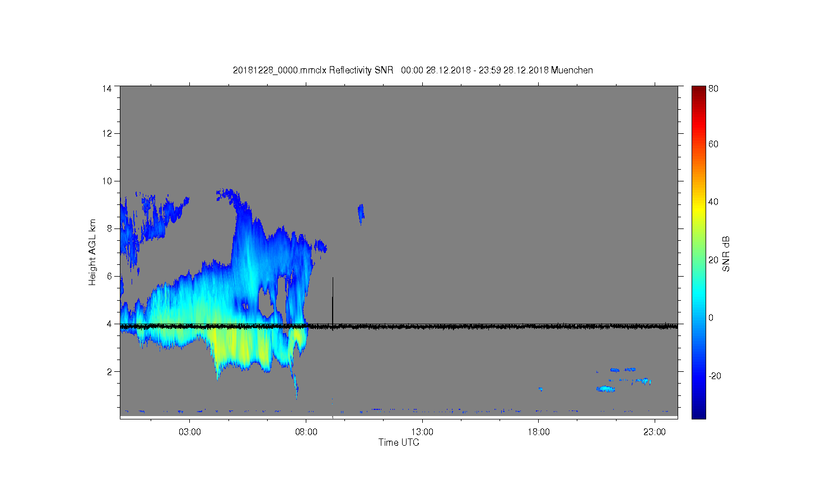Click the height axis value 8
The image size is (840, 504).
click(109, 228)
